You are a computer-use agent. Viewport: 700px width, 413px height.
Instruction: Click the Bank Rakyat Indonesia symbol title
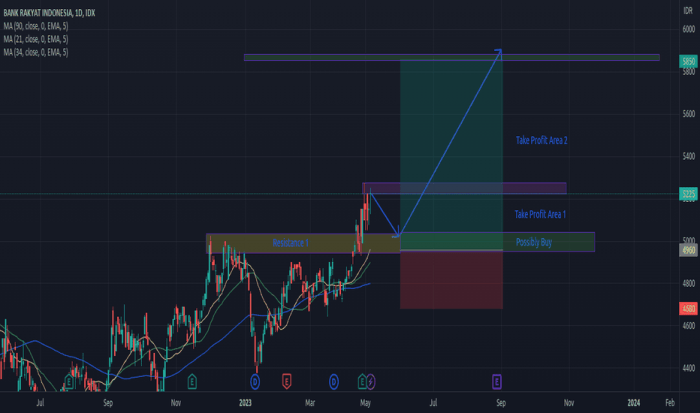coord(45,12)
